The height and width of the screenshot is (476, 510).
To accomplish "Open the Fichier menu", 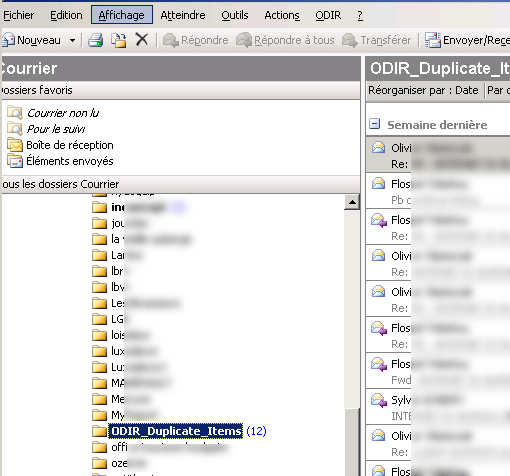I will pos(19,15).
